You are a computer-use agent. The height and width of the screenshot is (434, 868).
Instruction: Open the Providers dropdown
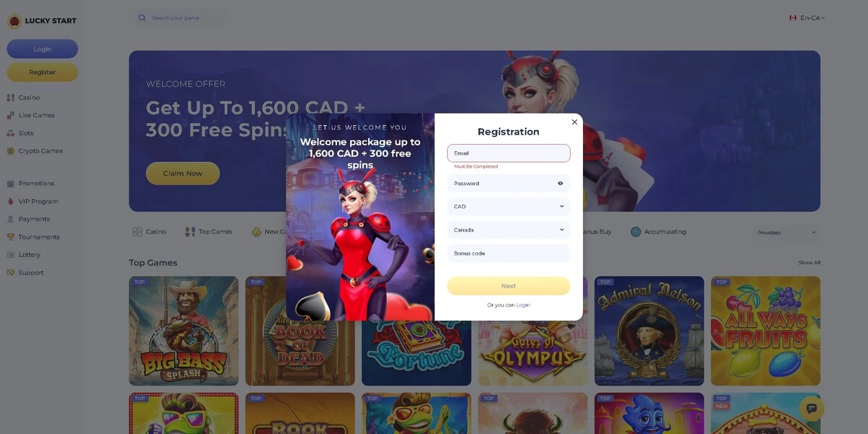tap(787, 232)
